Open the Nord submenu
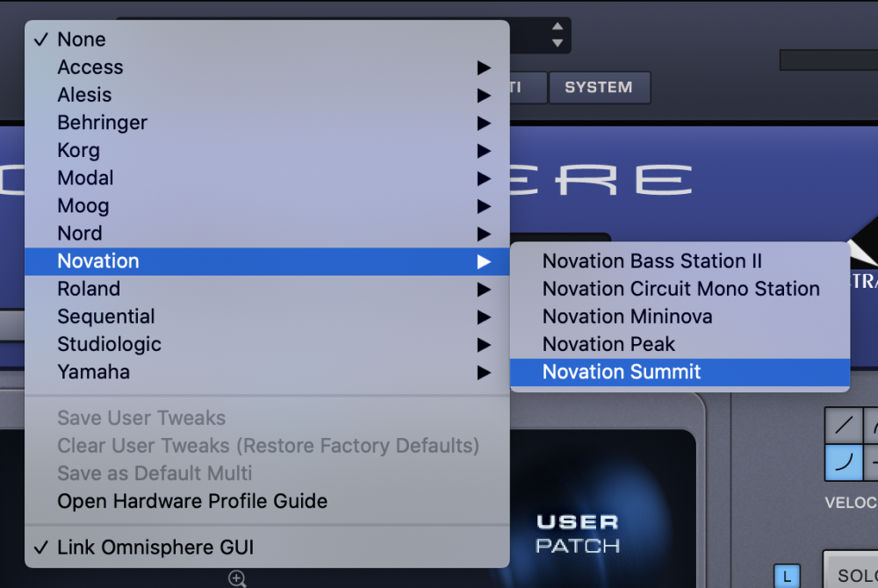878x588 pixels. coord(267,233)
